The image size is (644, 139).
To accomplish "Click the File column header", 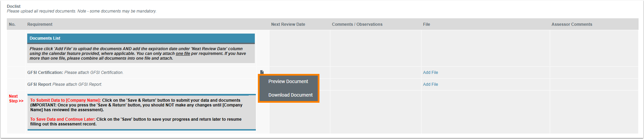I will tap(426, 24).
